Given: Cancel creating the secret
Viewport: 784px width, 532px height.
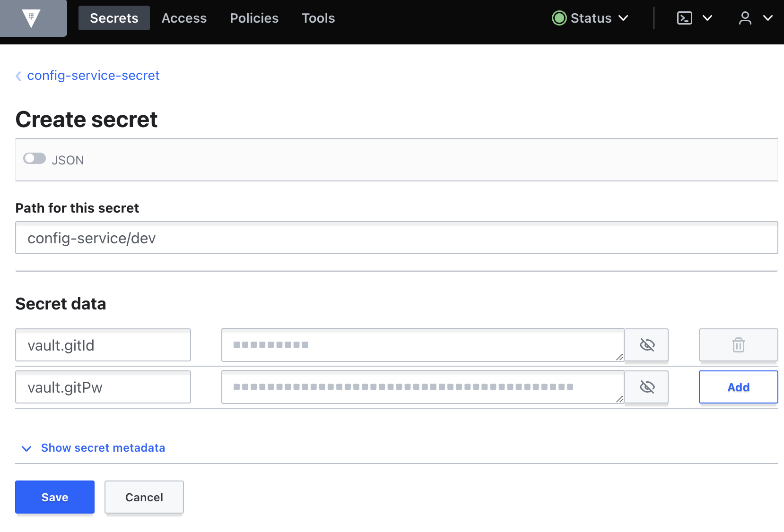Looking at the screenshot, I should (x=144, y=497).
